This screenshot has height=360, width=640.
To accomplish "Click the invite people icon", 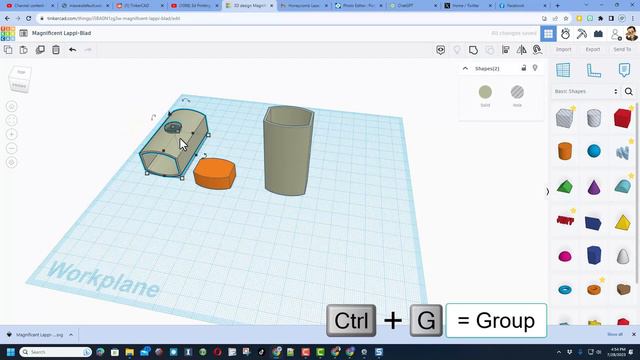I will coord(616,34).
